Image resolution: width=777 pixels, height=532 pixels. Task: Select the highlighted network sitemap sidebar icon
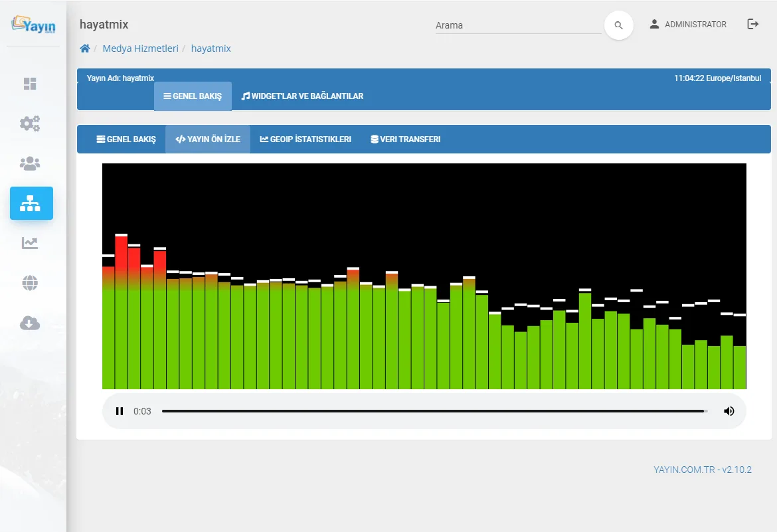[31, 203]
